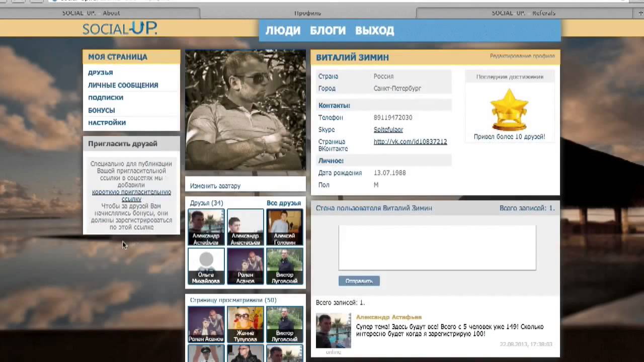Go to МОЯ СТРАНИЦА in the sidebar
This screenshot has height=362, width=644.
(x=118, y=57)
